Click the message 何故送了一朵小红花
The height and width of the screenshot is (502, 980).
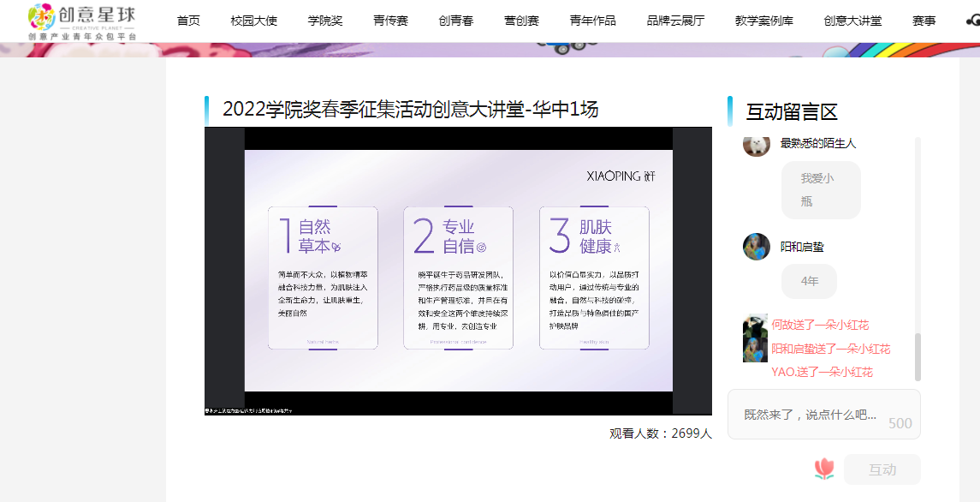pyautogui.click(x=820, y=325)
